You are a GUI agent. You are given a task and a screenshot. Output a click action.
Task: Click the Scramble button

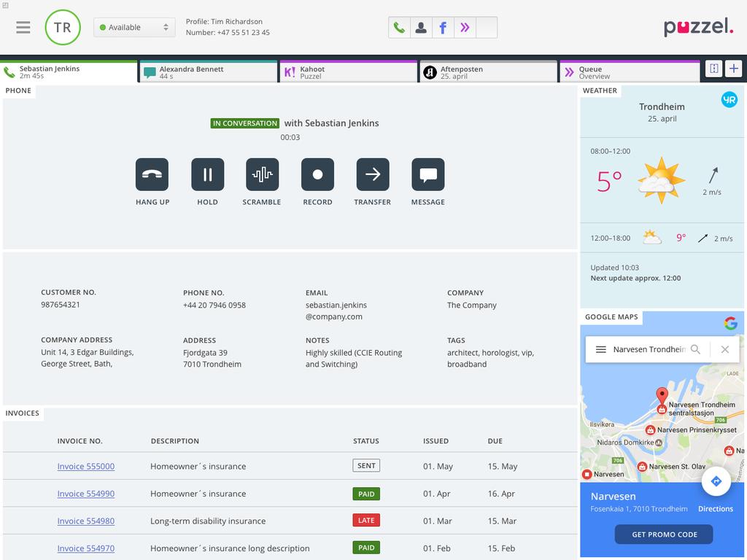pyautogui.click(x=262, y=174)
